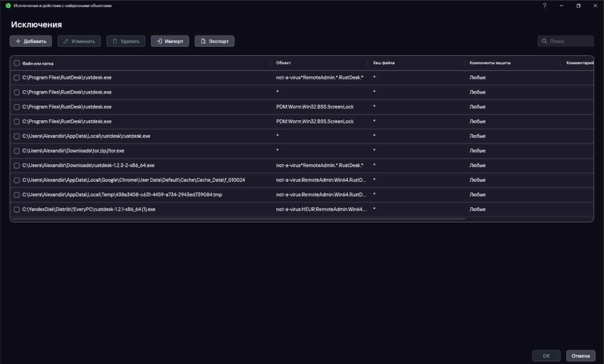Select the f_010024 Chrome cache row
The image size is (604, 364).
[x=133, y=180]
